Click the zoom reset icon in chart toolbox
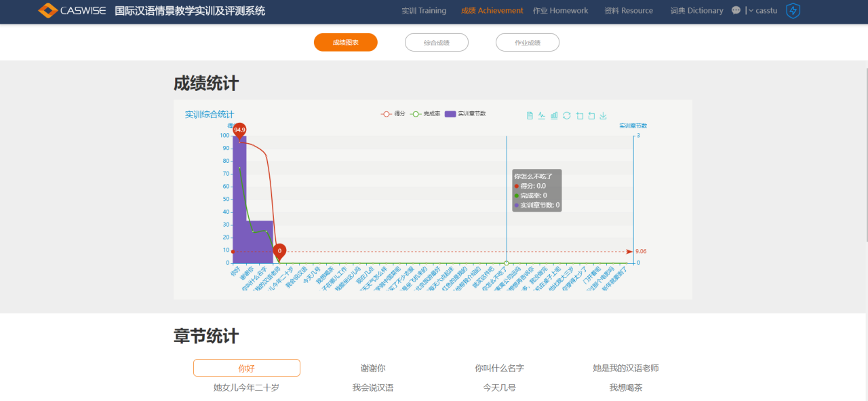 [x=591, y=115]
